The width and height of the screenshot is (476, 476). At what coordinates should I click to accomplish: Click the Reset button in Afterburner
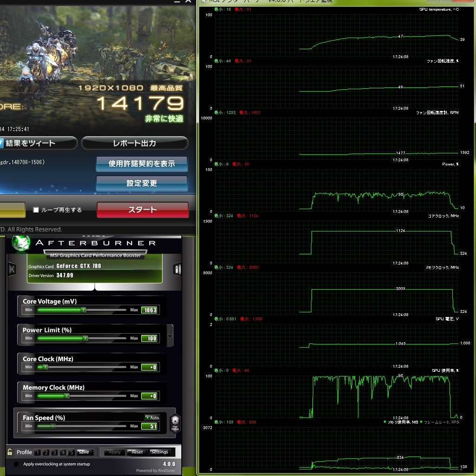137,452
